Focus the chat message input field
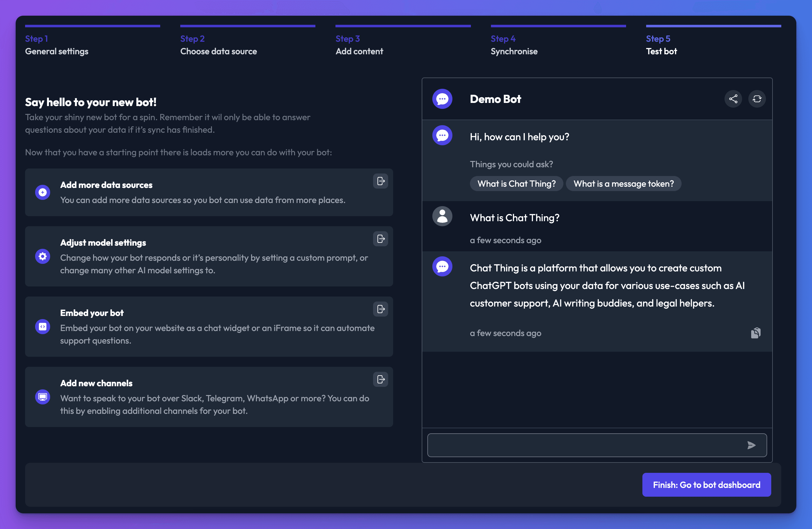 [x=597, y=445]
